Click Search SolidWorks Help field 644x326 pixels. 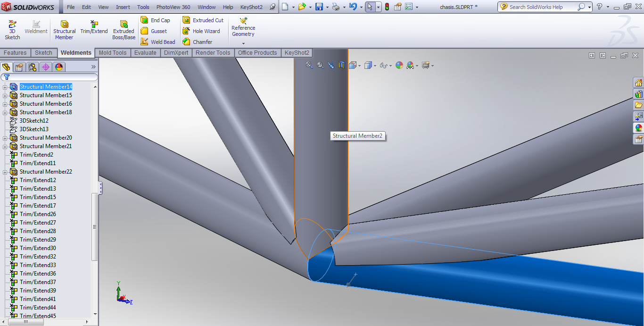(x=544, y=7)
